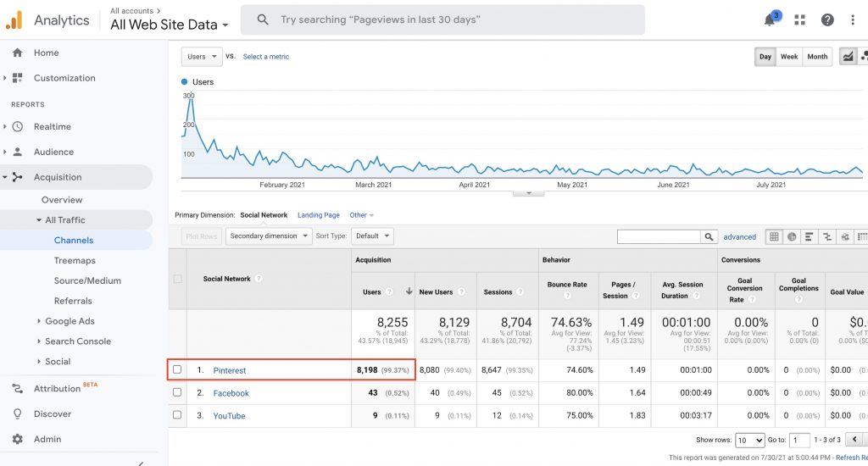Select the term cloud view icon
Screen dimensions: 868x466
point(845,237)
